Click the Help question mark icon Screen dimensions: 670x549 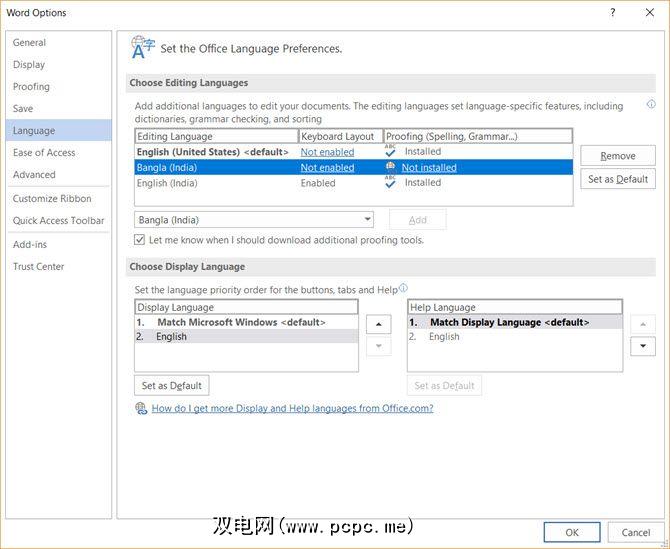tap(612, 12)
